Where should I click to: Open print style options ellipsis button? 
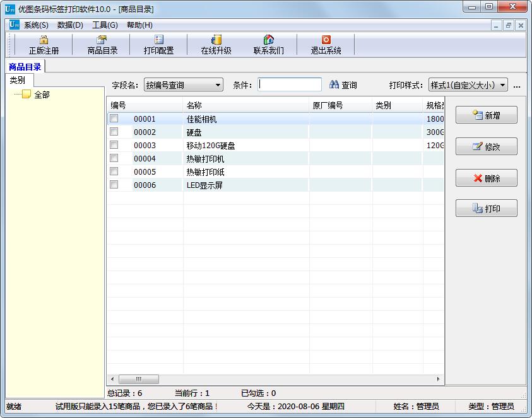517,85
